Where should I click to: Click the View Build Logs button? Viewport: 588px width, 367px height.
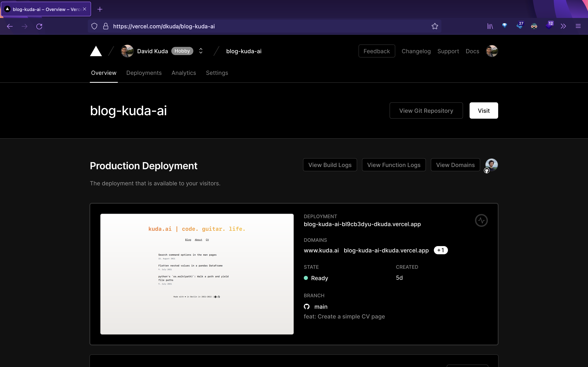pos(330,165)
